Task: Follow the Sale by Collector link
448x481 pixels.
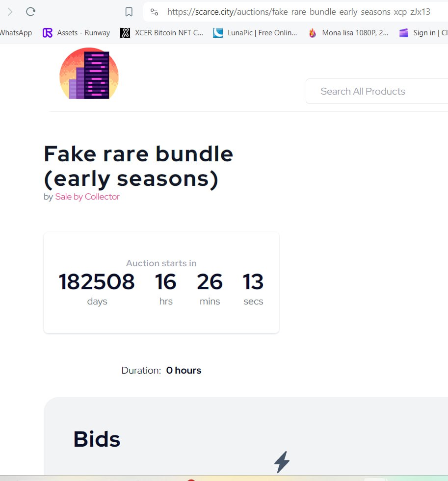Action: pos(87,197)
